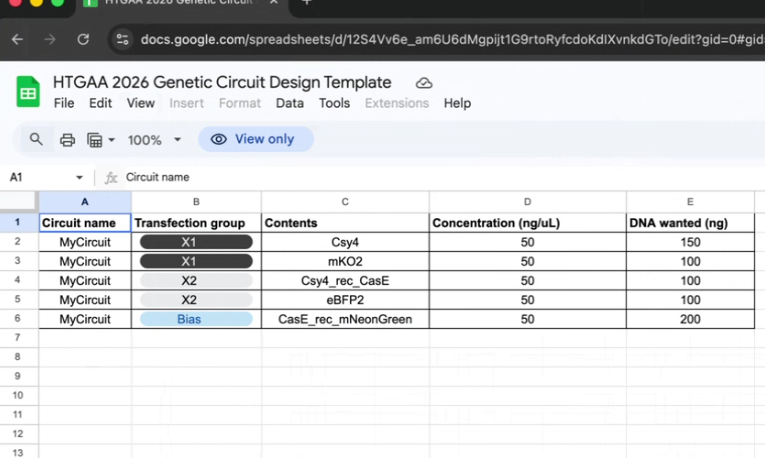Select the Concentration (ng/uL) header cell

pos(527,223)
